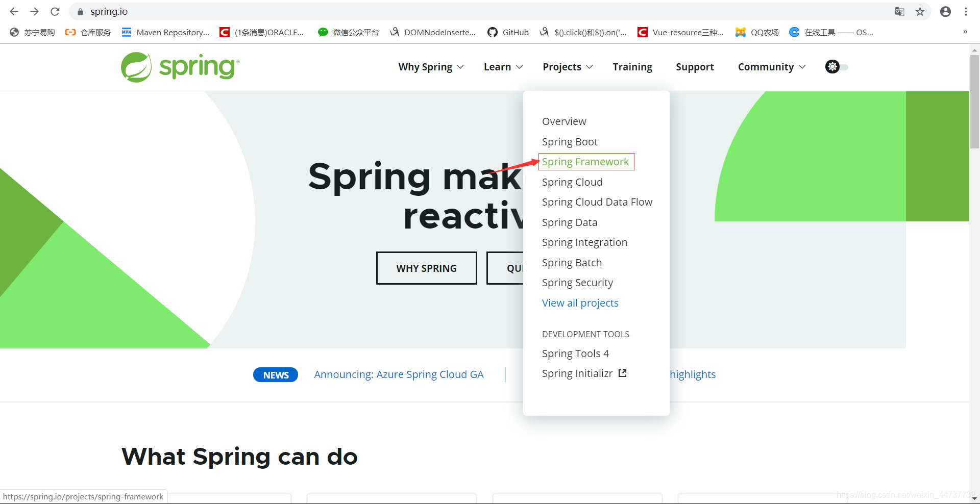980x504 pixels.
Task: Click the View all projects link
Action: tap(580, 303)
